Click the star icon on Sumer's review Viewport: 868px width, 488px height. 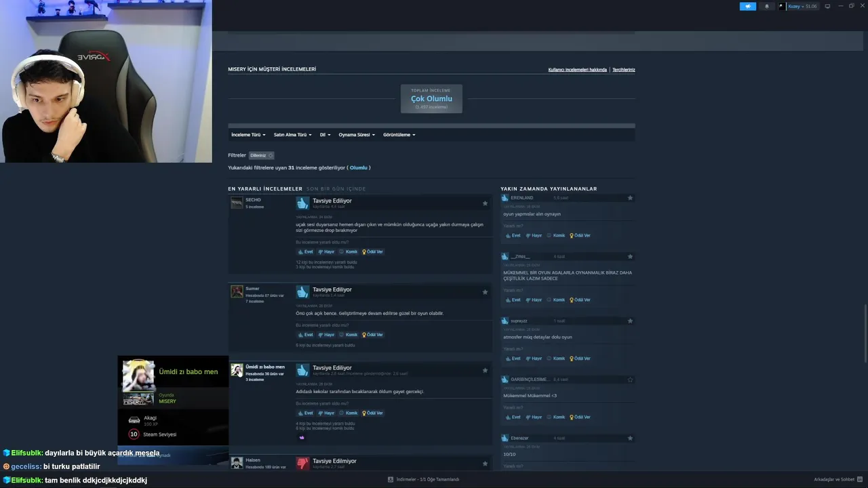485,292
